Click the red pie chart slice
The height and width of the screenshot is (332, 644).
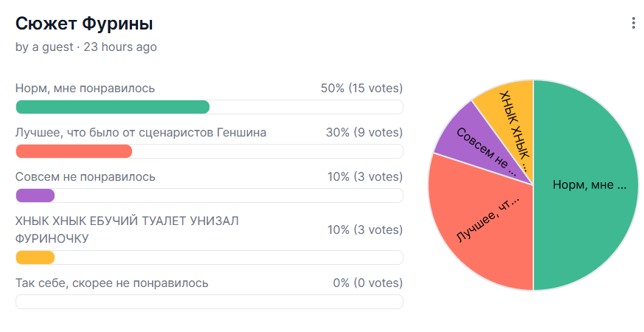pyautogui.click(x=487, y=229)
